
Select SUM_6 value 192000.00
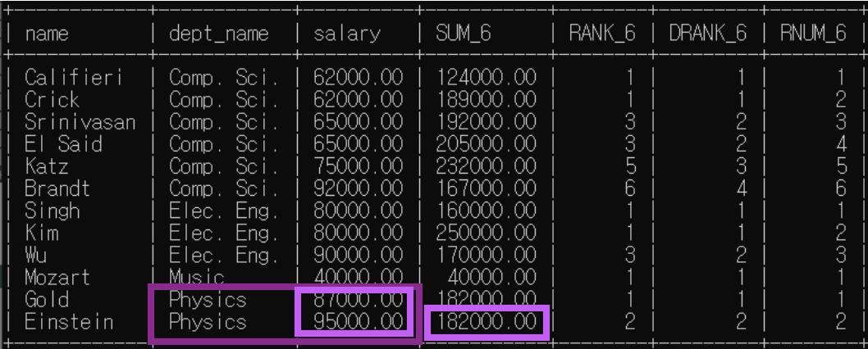487,122
